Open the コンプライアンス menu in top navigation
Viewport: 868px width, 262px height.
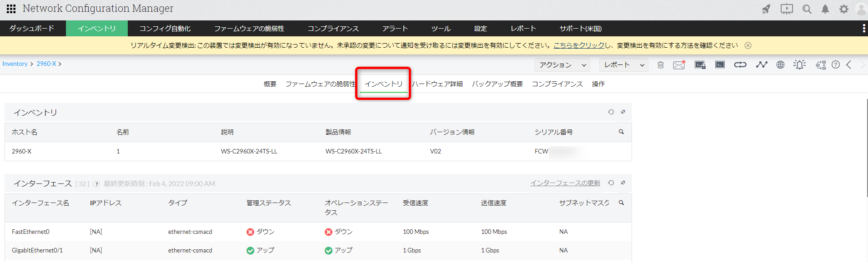(333, 29)
